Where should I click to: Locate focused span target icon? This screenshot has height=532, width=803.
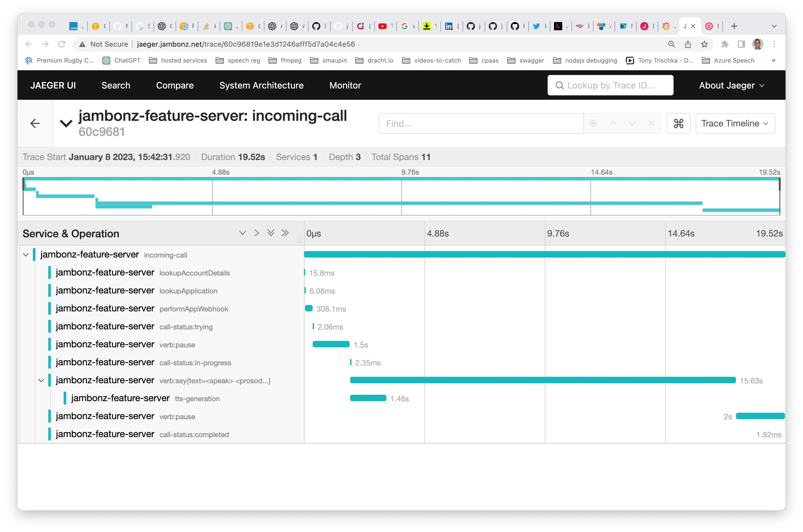593,123
